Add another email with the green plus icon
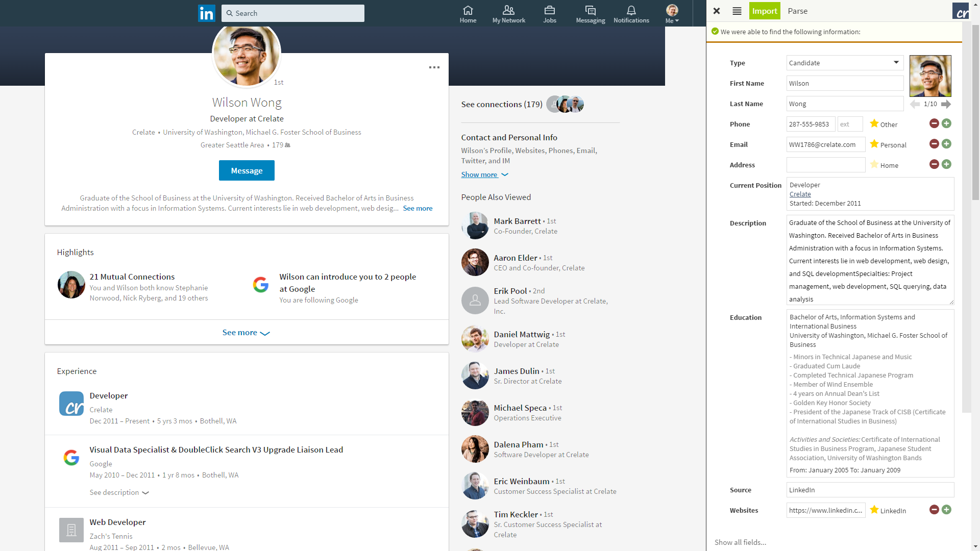The height and width of the screenshot is (551, 980). [946, 144]
